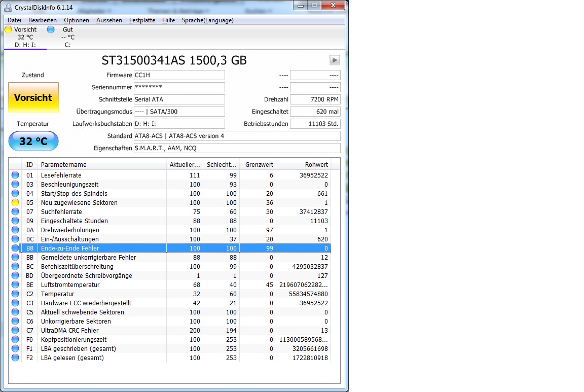Click blue status icon for Unkorrigierbare Sektoren
The image size is (584, 392).
pyautogui.click(x=15, y=321)
